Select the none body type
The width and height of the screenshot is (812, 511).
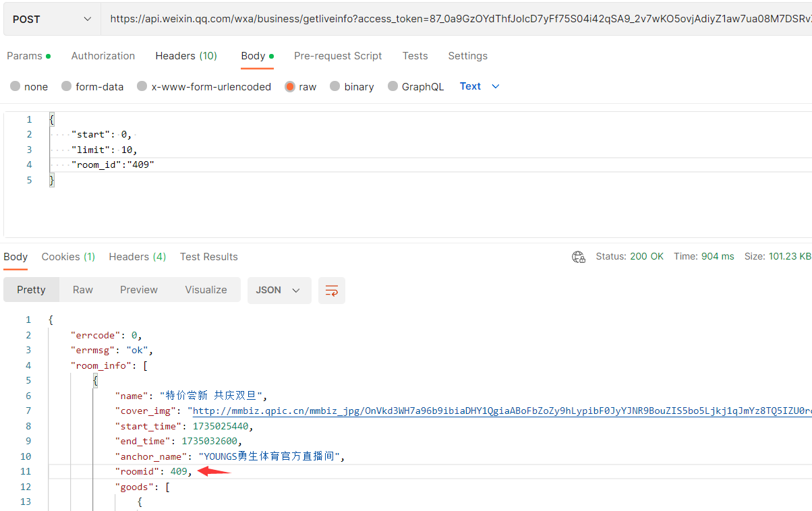tap(29, 87)
